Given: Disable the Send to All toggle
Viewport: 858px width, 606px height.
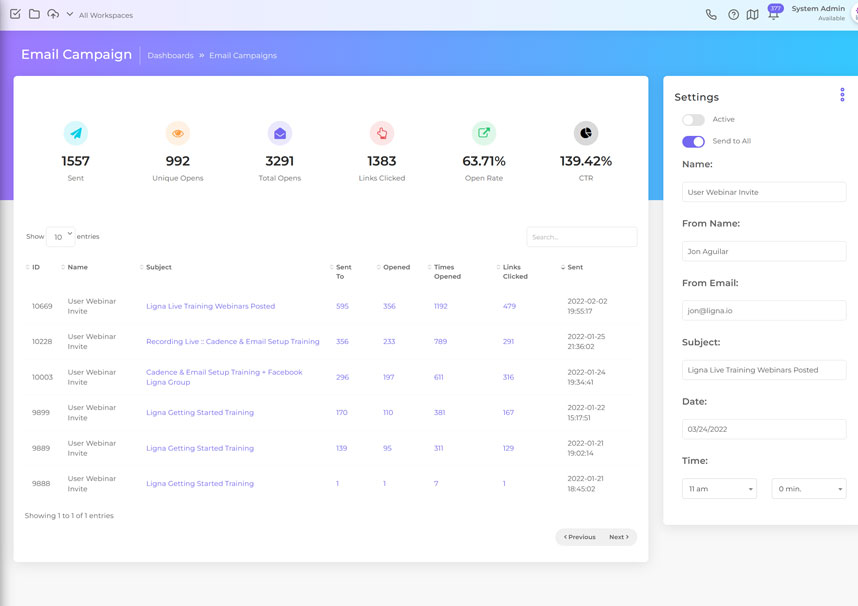Looking at the screenshot, I should [693, 141].
